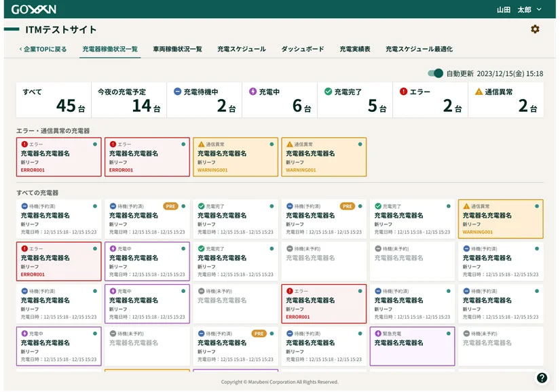The height and width of the screenshot is (392, 560).
Task: Open the 山田 太郎 user dropdown
Action: (519, 9)
